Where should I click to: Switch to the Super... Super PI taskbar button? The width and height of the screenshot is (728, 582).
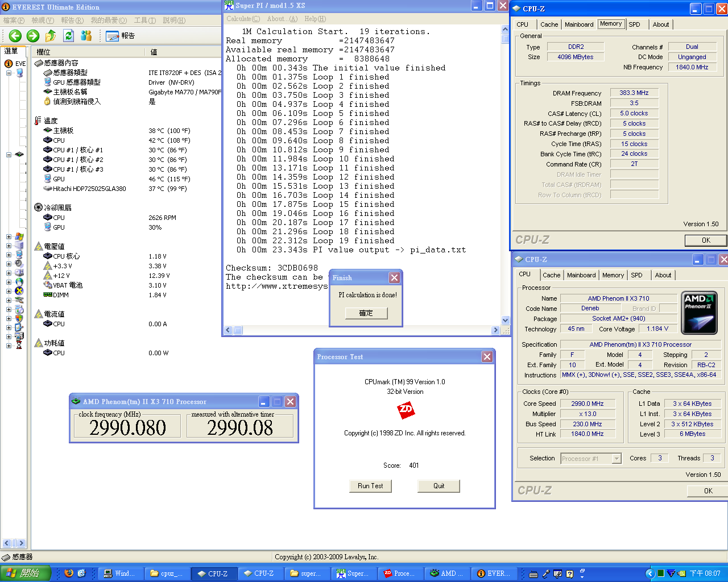click(353, 573)
